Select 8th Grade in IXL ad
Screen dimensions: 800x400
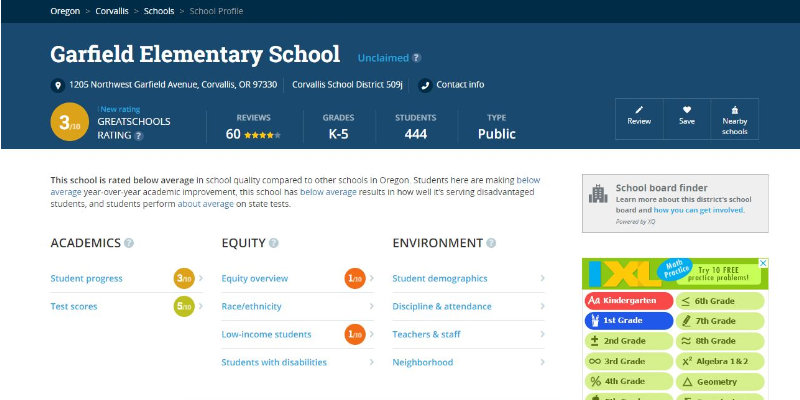tap(720, 341)
